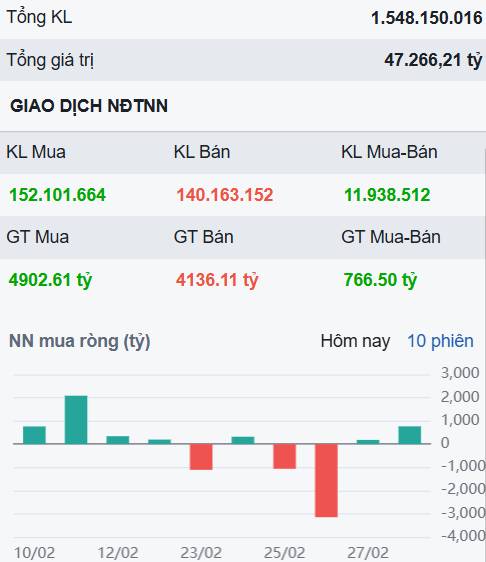This screenshot has width=486, height=562.
Task: Click the last green bar on the right
Action: coord(410,435)
